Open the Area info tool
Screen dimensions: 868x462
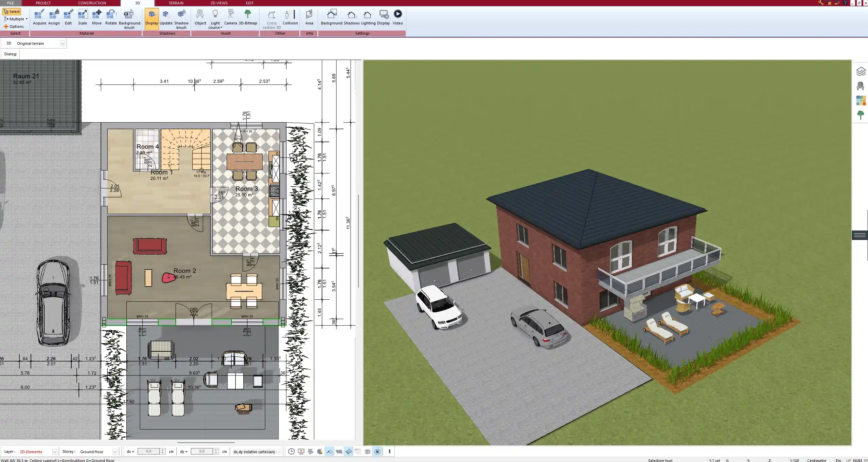[x=309, y=18]
